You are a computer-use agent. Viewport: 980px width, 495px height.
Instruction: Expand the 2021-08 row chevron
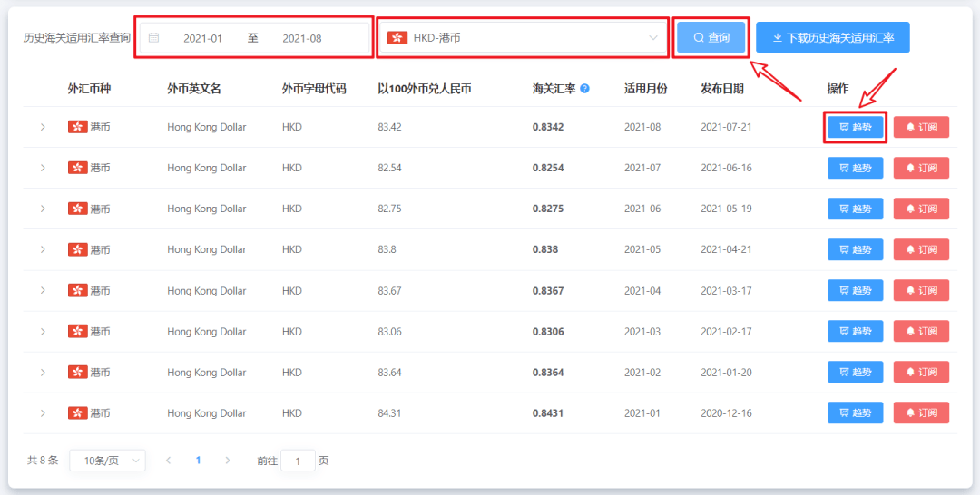(43, 127)
